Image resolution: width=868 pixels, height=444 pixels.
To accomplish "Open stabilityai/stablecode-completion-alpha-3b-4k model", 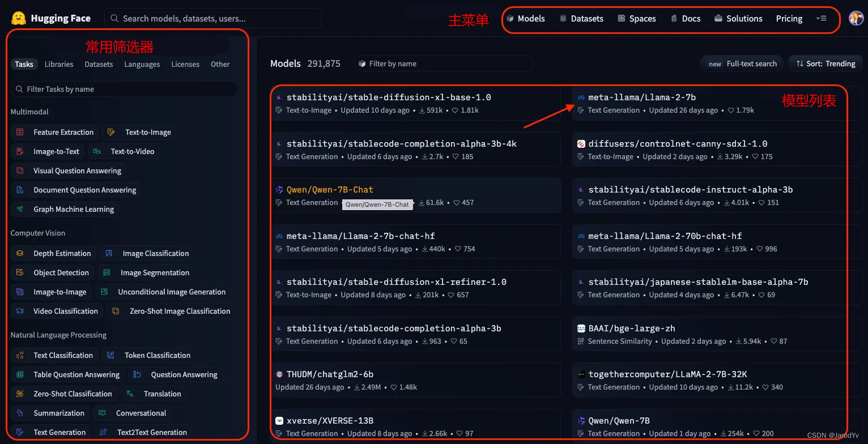I will click(416, 149).
